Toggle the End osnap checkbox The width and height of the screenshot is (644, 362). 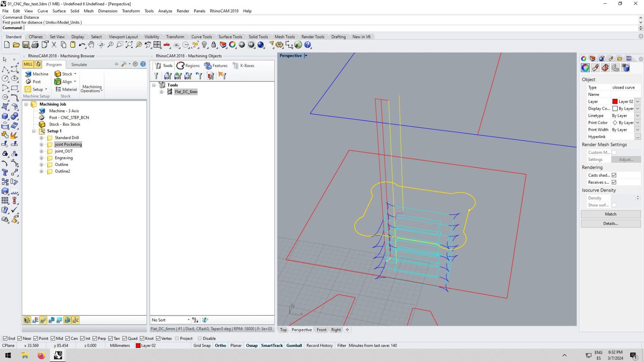tap(5, 338)
